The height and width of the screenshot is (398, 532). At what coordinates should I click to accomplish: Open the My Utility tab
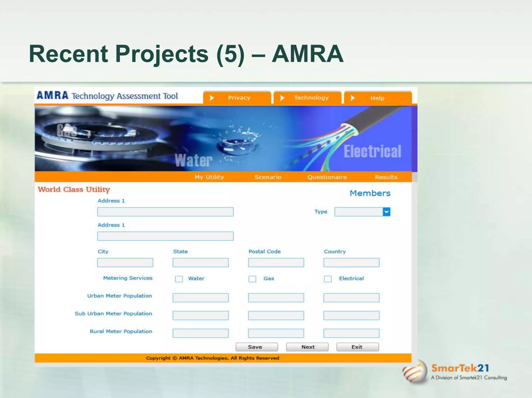[209, 177]
